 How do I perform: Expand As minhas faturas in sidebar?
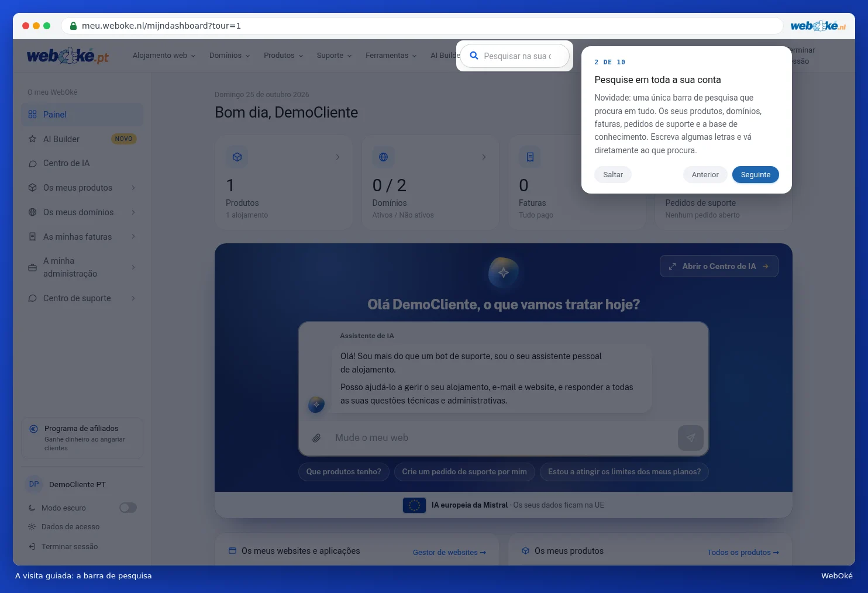pyautogui.click(x=133, y=237)
